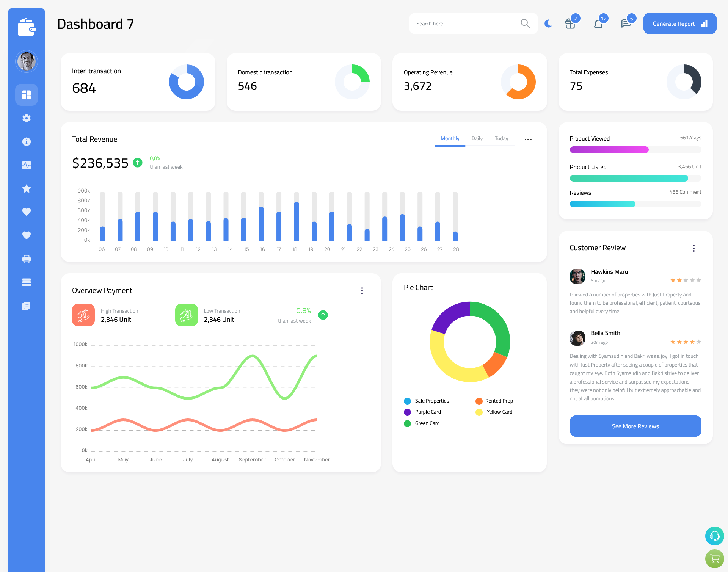Click the favorites star icon
Viewport: 728px width, 572px height.
tap(27, 188)
